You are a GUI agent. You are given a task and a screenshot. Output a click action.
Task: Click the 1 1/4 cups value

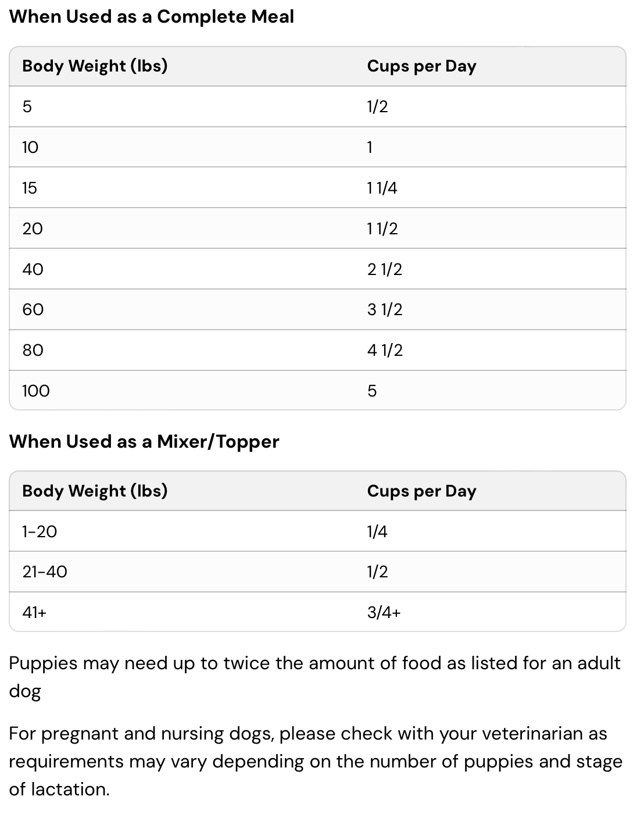[382, 188]
